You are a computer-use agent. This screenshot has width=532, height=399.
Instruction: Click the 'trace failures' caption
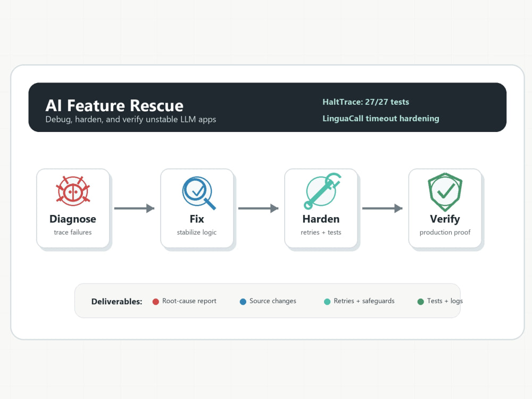tap(72, 232)
